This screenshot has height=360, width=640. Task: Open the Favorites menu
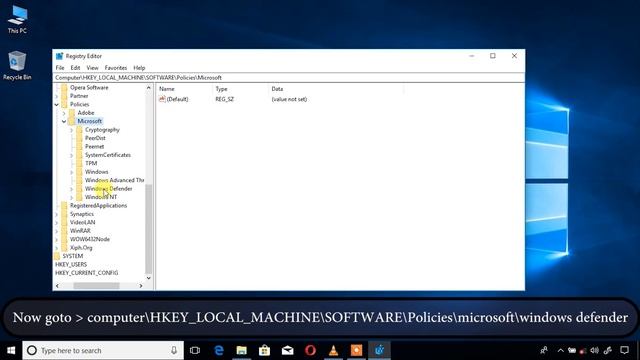116,68
